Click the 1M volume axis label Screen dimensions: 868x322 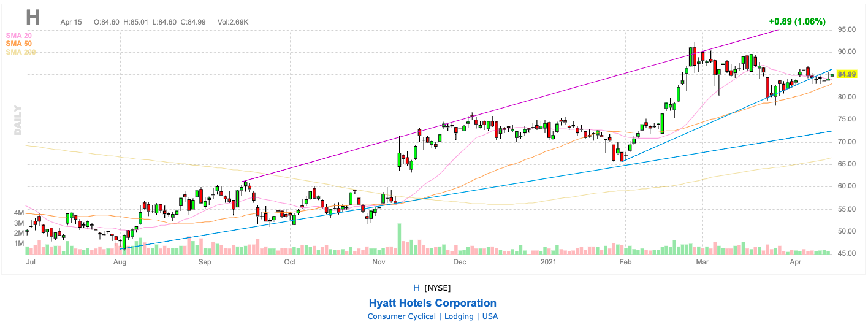tap(18, 243)
